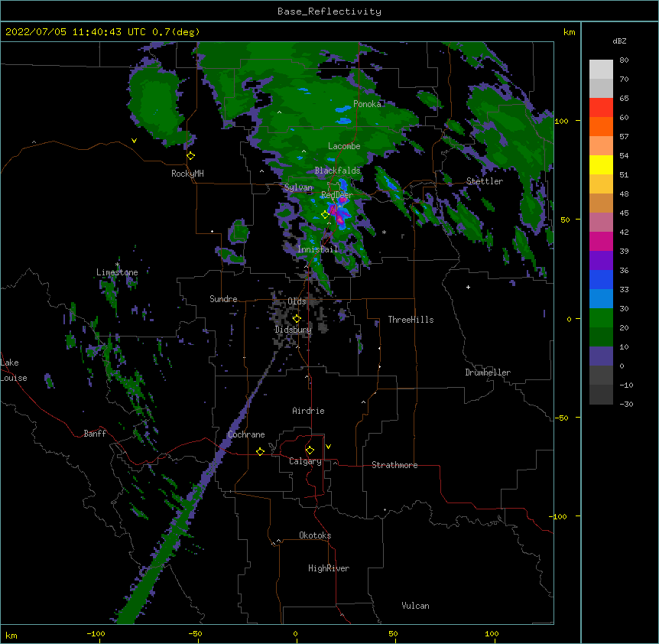The width and height of the screenshot is (659, 644).
Task: Click the Blackfalds label
Action: pyautogui.click(x=337, y=171)
